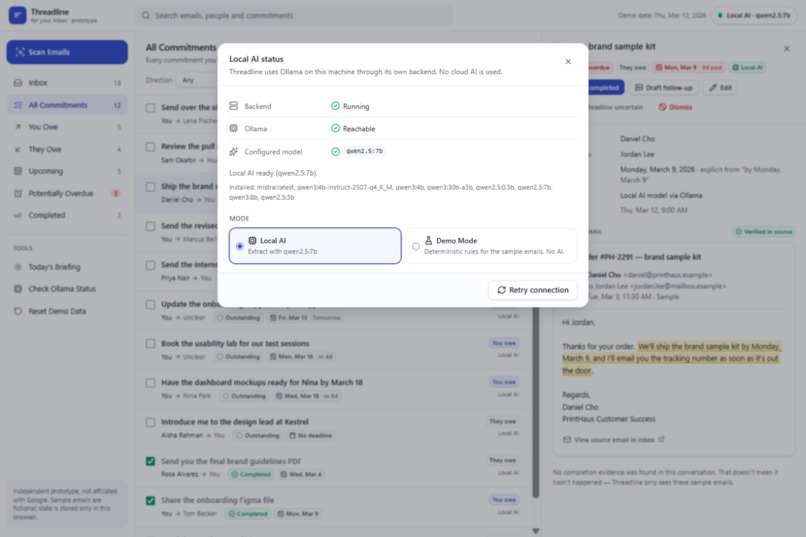Click the Today's Briefing sun icon
Viewport: 806px width, 537px height.
pyautogui.click(x=18, y=267)
